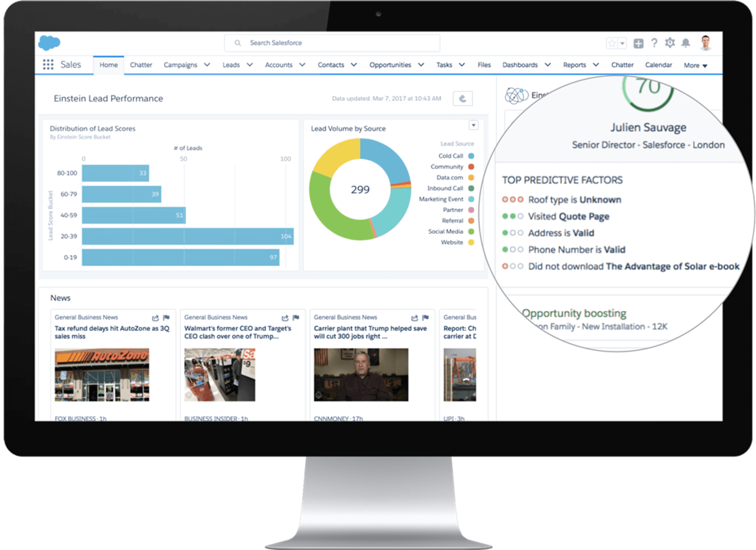756x550 pixels.
Task: Refresh the Einstein Lead Performance data
Action: (x=463, y=98)
